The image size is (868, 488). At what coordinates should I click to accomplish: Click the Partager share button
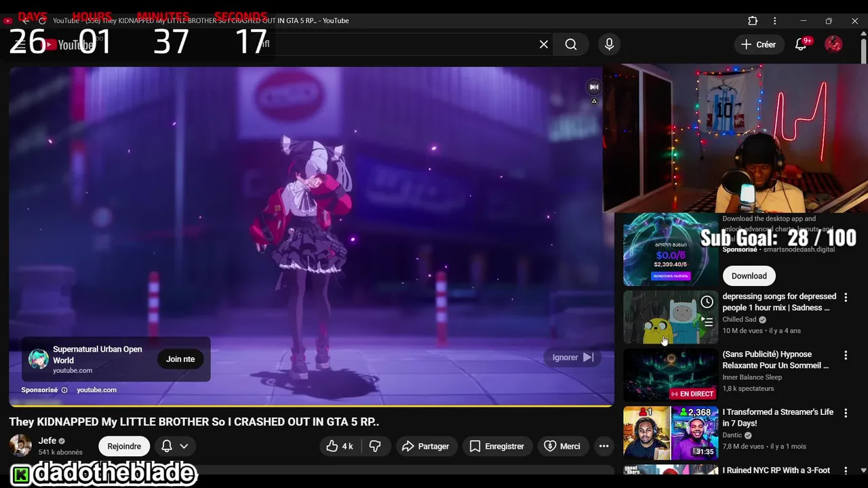[426, 446]
